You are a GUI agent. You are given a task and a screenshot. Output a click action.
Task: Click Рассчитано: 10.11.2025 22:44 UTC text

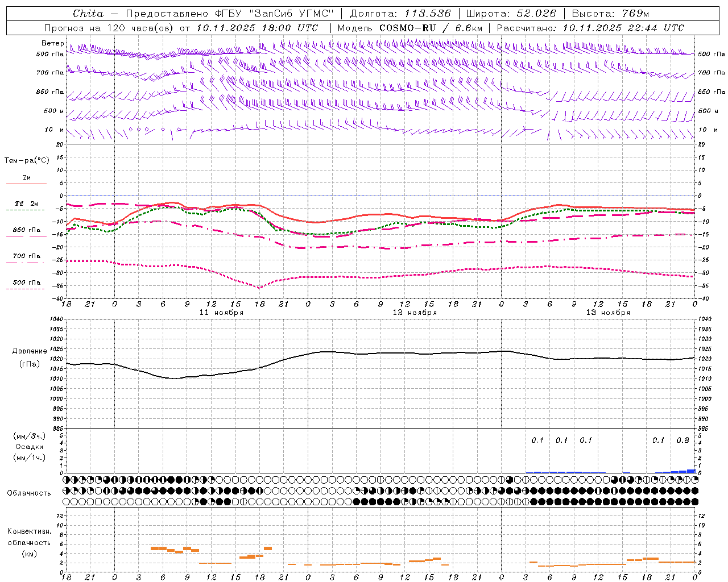pos(590,28)
